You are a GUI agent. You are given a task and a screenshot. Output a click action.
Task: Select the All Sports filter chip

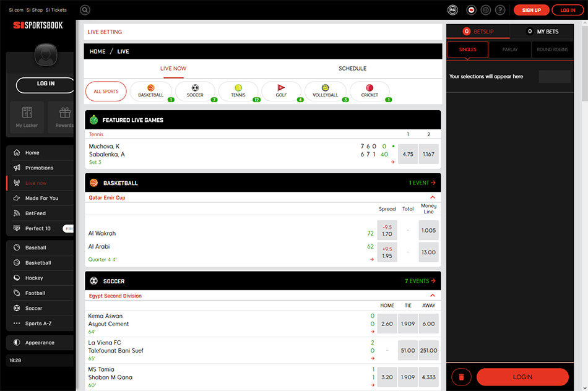[106, 92]
